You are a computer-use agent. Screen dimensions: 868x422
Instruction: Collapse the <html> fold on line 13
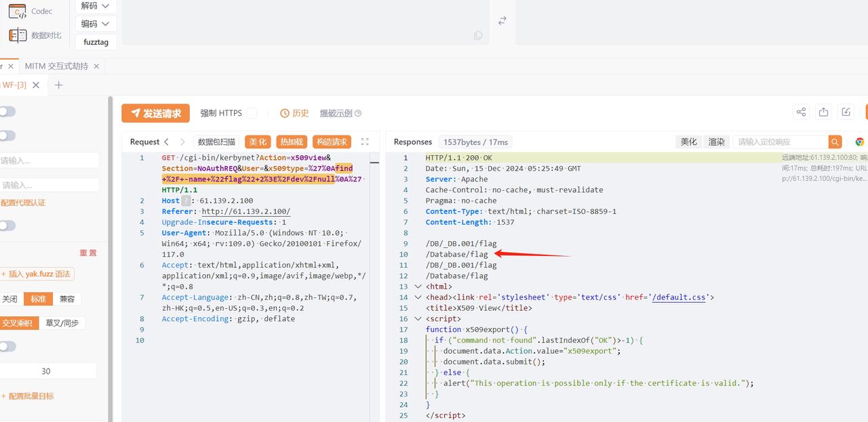coord(418,287)
